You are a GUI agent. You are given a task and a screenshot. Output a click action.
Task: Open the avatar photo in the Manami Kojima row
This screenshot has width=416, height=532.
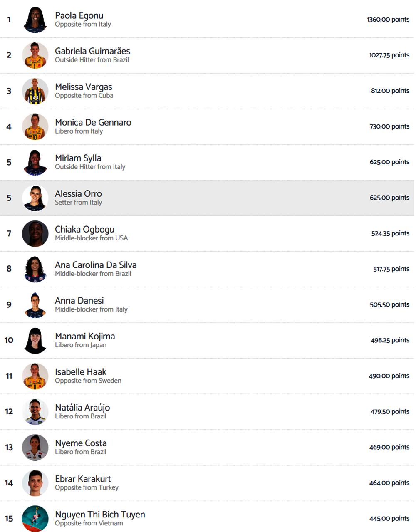(35, 341)
